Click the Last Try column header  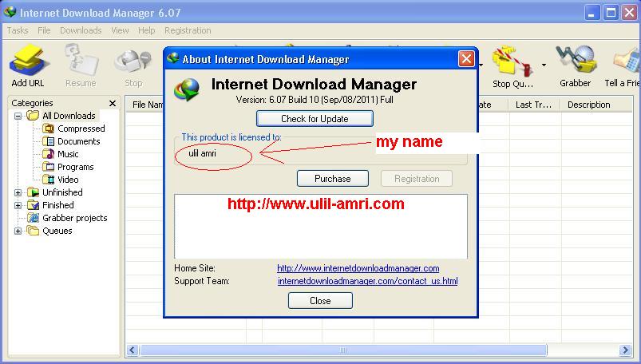534,105
